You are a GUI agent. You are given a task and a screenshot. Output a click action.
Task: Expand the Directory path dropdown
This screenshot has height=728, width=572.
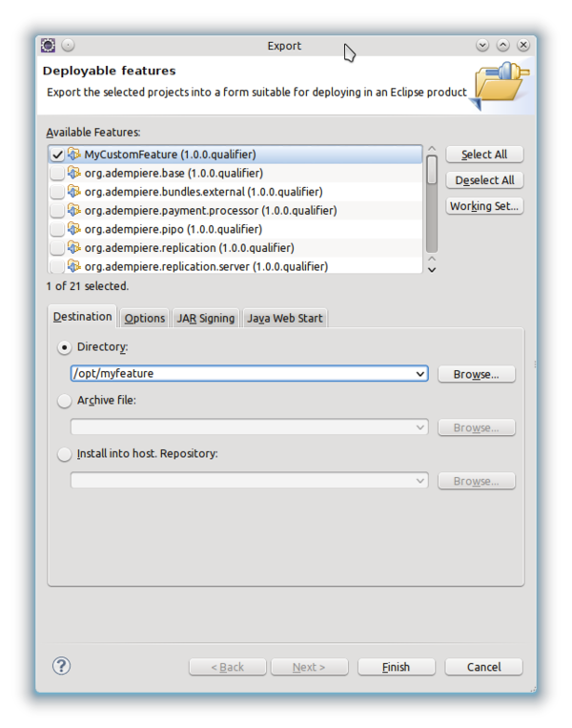420,374
